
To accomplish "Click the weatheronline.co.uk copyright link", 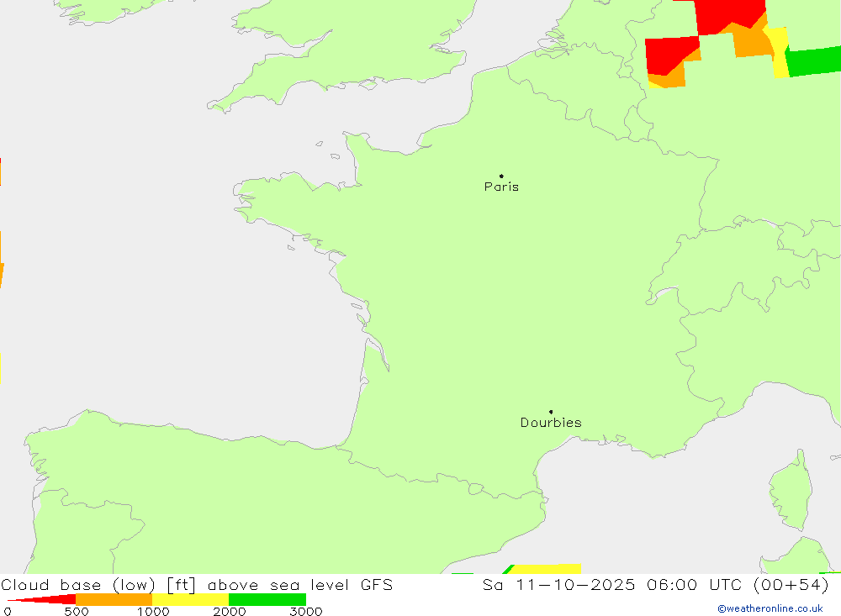I will 770,608.
